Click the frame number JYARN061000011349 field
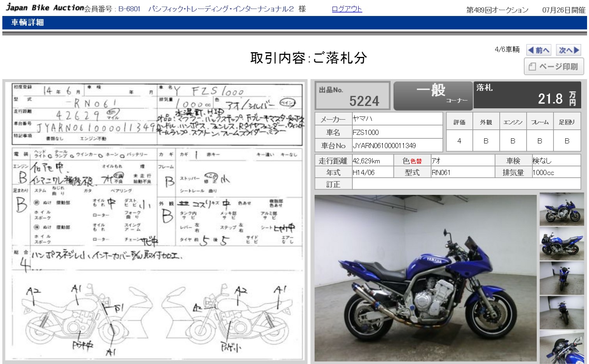 (x=396, y=146)
